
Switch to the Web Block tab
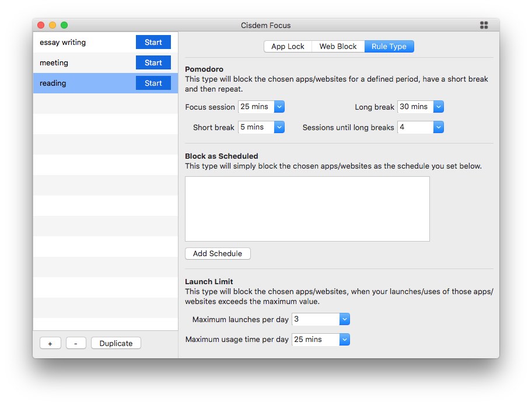click(338, 47)
